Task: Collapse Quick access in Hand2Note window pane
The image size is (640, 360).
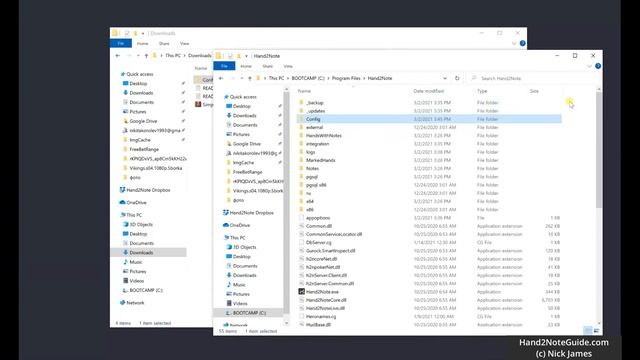Action: click(x=226, y=97)
